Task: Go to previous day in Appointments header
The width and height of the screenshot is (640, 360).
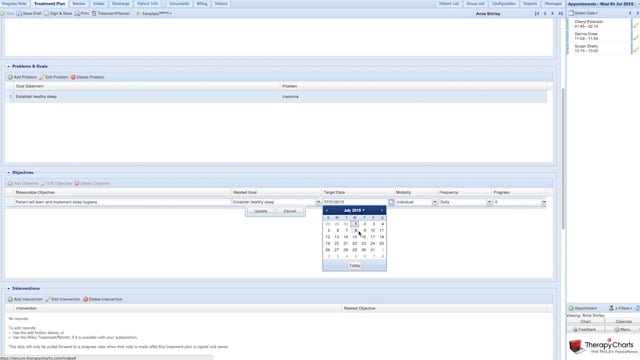Action: pos(630,13)
